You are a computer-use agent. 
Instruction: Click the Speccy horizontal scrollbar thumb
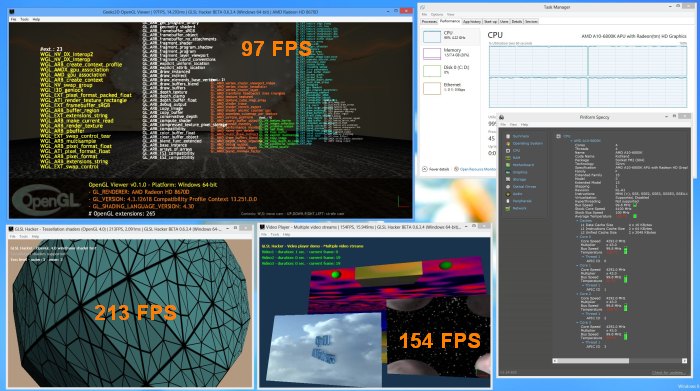(593, 361)
